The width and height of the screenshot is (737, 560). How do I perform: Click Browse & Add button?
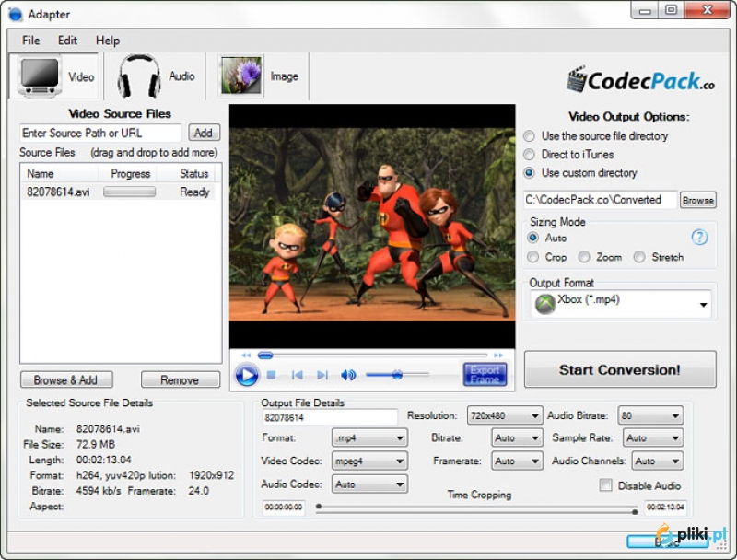pos(66,379)
